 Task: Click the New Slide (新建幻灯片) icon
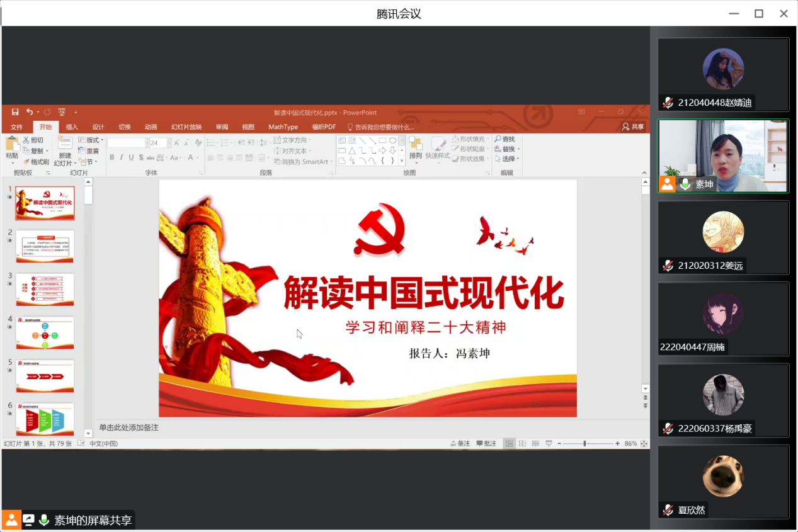[65, 144]
